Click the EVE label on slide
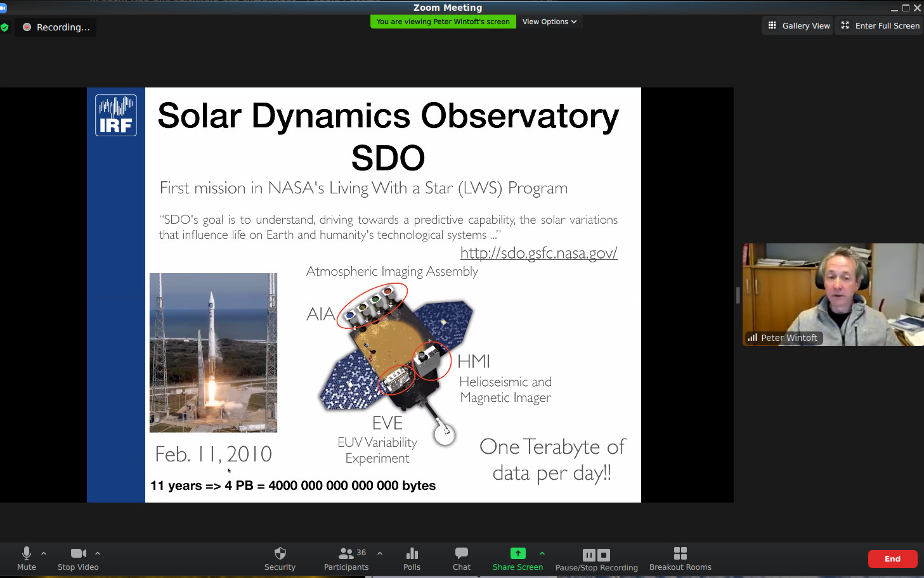The image size is (924, 578). tap(387, 423)
